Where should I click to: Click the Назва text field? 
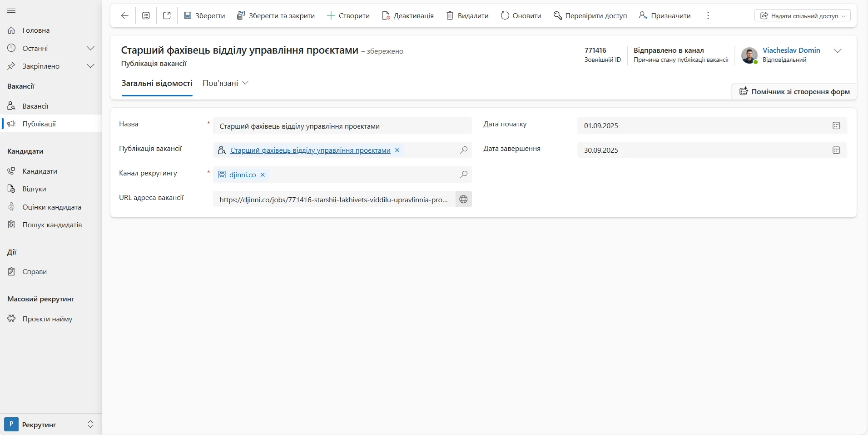[x=342, y=126]
